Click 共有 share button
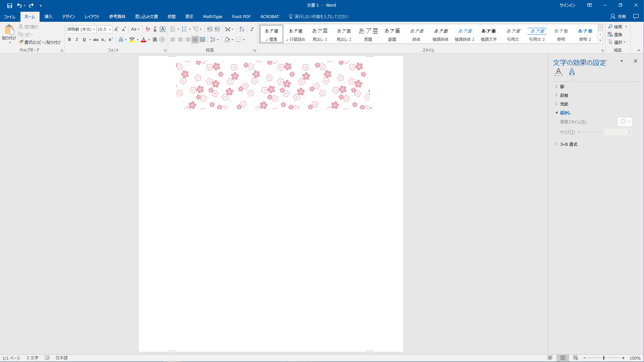 tap(618, 16)
